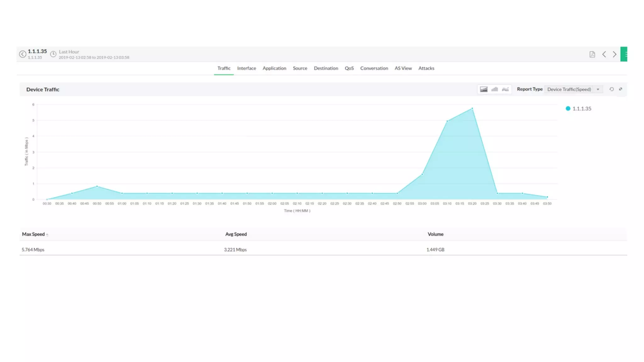Click the chart peak point at 03:20
This screenshot has height=362, width=644.
pos(472,108)
